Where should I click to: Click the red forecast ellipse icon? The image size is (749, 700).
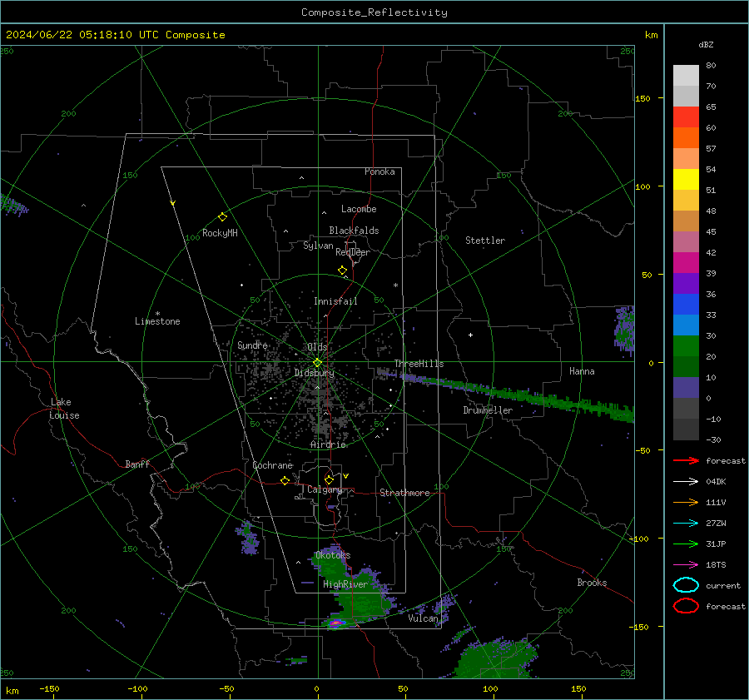click(x=686, y=606)
